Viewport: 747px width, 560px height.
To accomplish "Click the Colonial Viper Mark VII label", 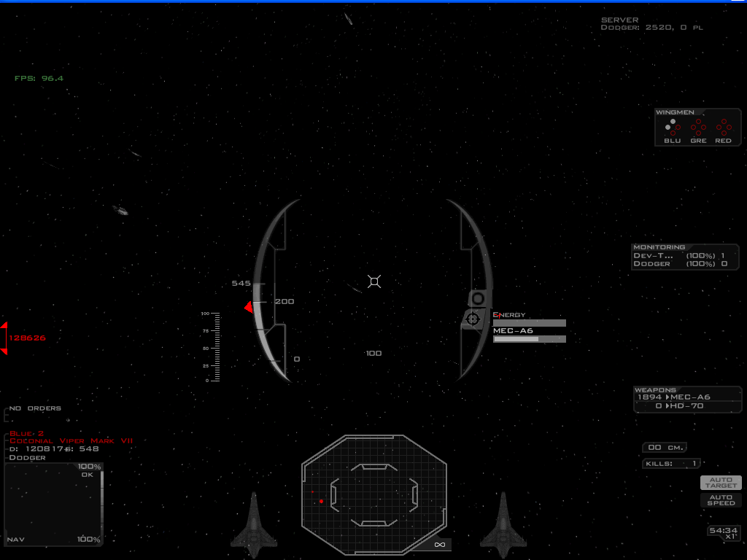I will click(x=71, y=441).
